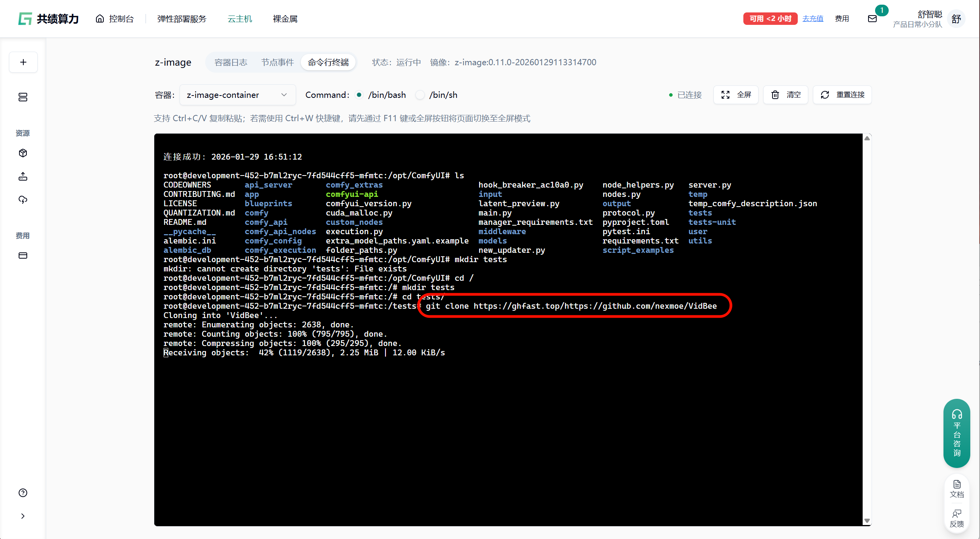Open the mail notifications icon
The width and height of the screenshot is (980, 539).
tap(872, 19)
